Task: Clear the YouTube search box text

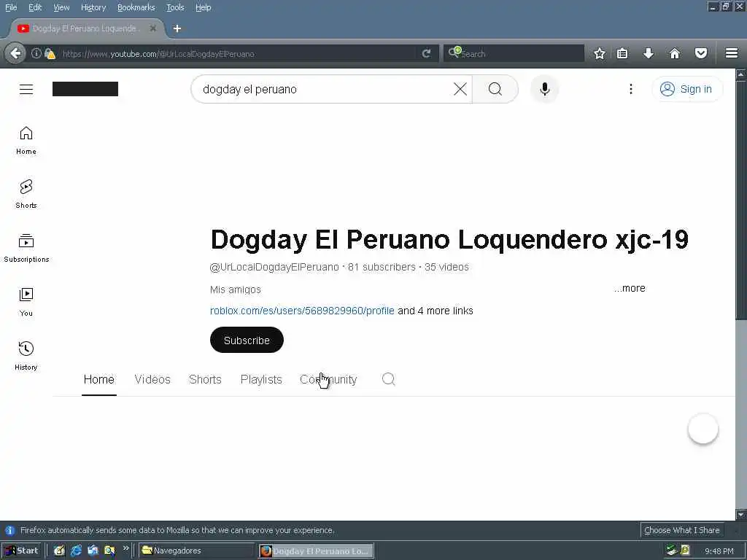Action: pos(460,89)
